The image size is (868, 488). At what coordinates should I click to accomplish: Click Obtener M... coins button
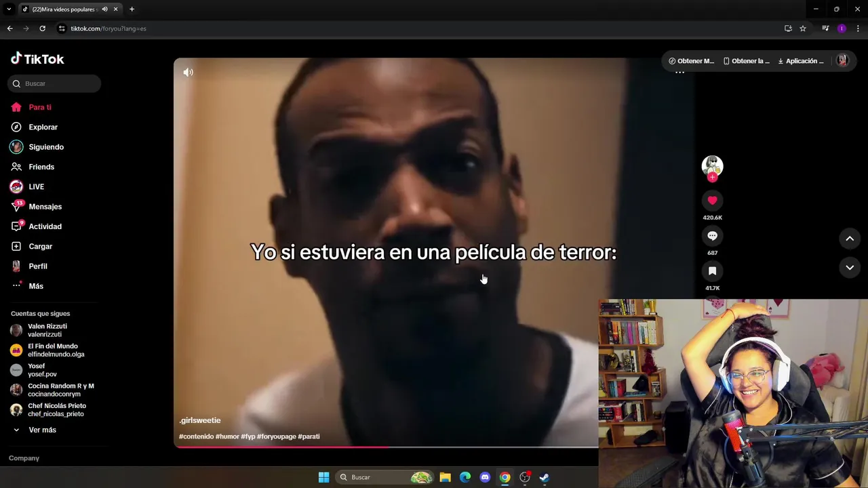691,61
